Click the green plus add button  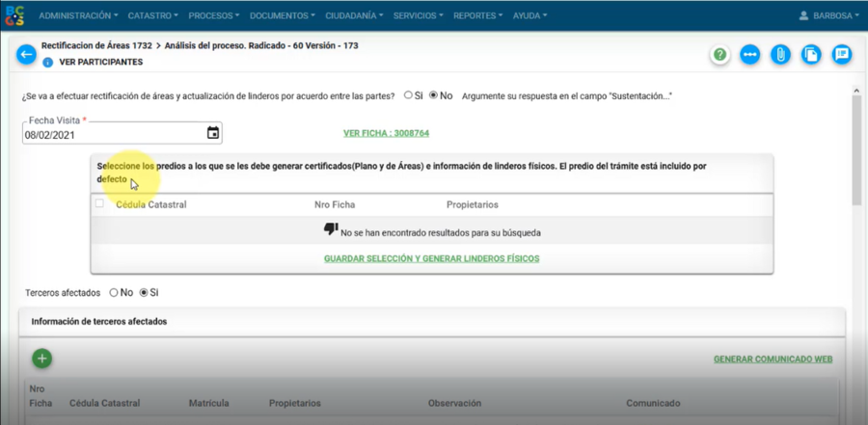point(41,359)
